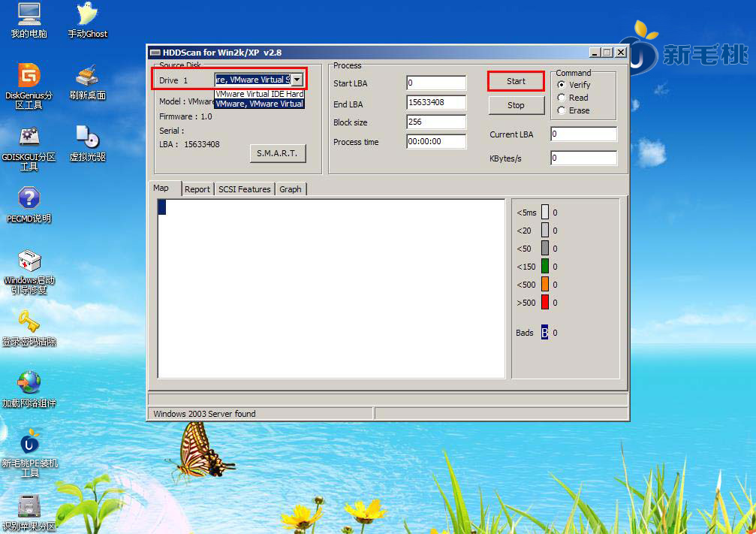Open DiskGenius分区工具 desktop shortcut

tap(29, 86)
